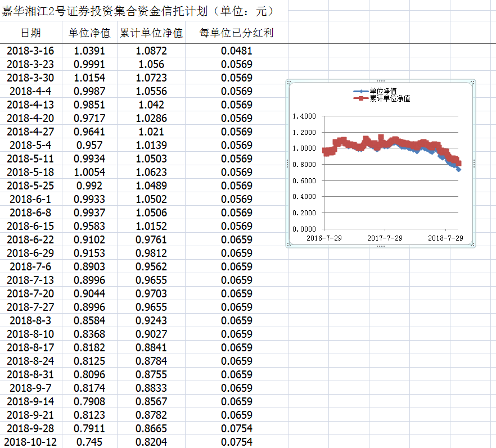Select dividend cell 0.0481
This screenshot has width=496, height=448.
237,51
